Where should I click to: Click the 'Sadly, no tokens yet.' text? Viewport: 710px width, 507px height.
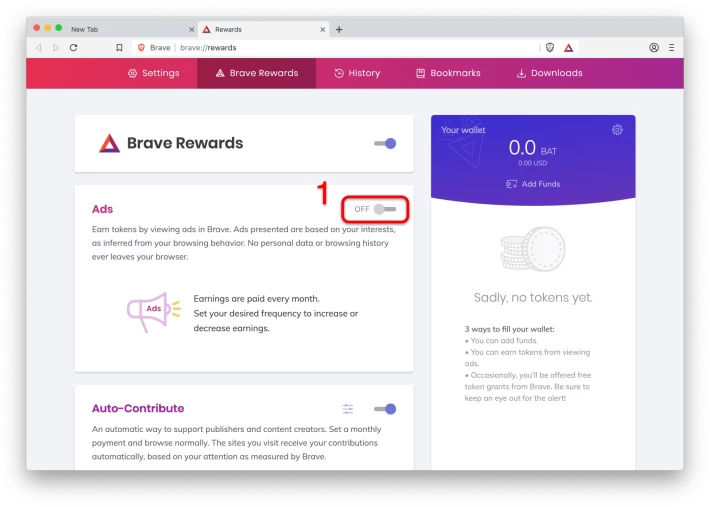[x=533, y=297]
